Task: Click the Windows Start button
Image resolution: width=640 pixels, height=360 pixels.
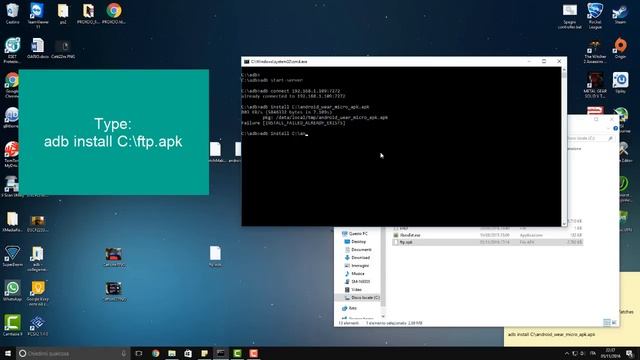Action: pos(8,353)
